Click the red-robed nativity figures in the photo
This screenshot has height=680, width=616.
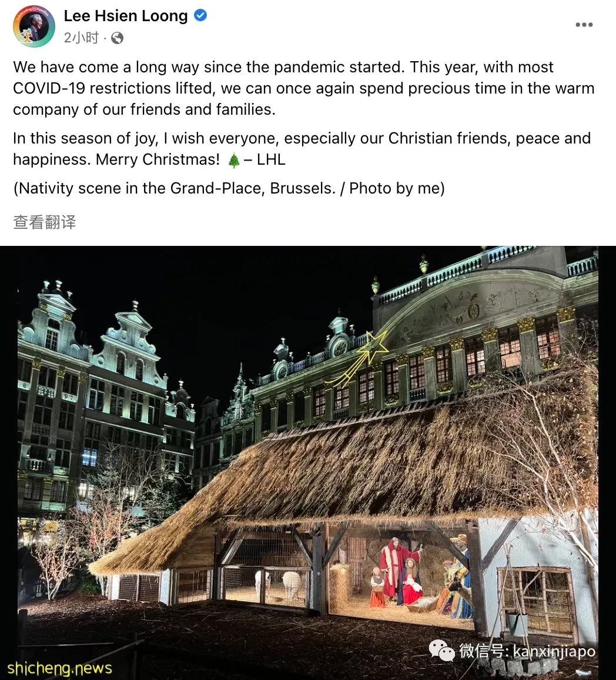tap(396, 572)
